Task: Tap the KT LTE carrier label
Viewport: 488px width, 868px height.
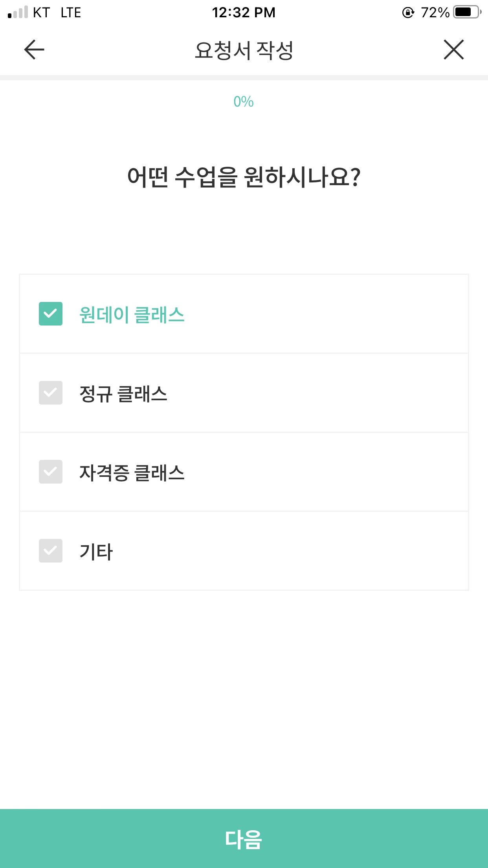Action: coord(57,13)
